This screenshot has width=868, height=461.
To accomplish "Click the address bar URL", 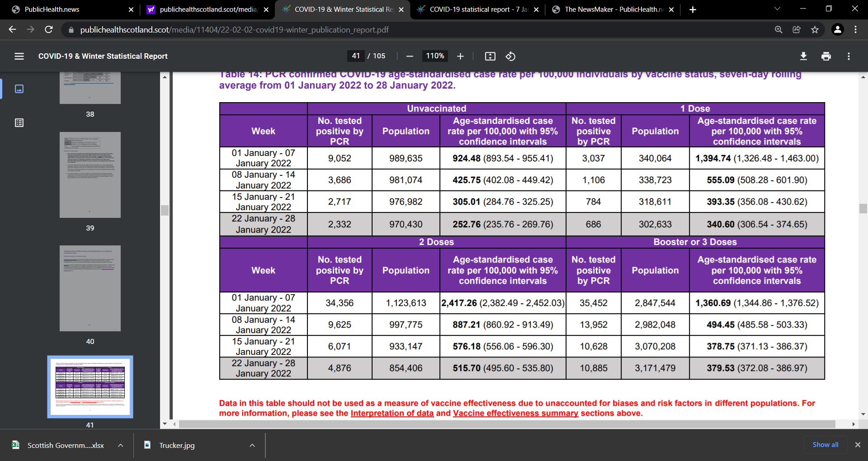I will 234,30.
